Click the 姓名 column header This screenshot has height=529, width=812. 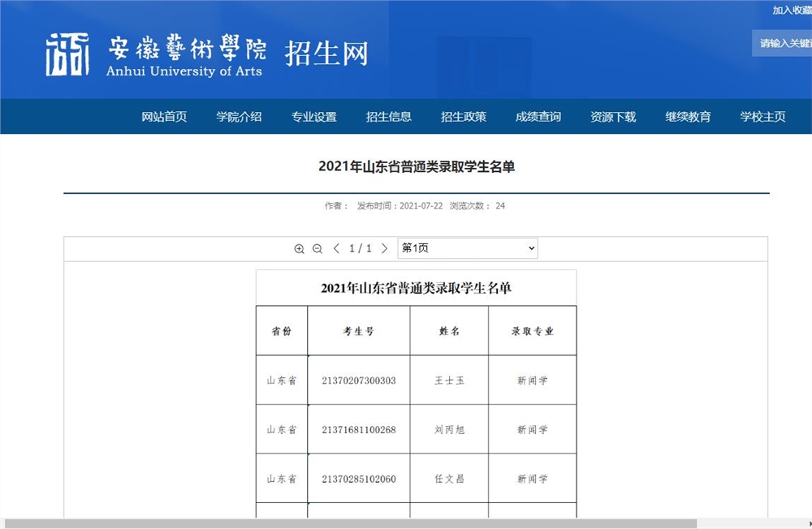click(x=449, y=331)
